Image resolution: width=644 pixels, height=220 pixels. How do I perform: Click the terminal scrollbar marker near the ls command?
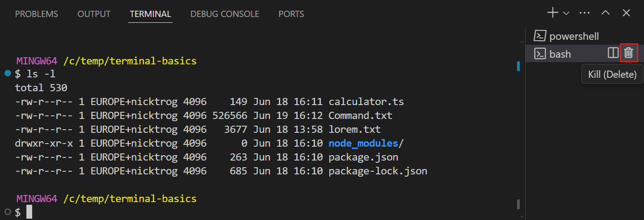pos(518,66)
